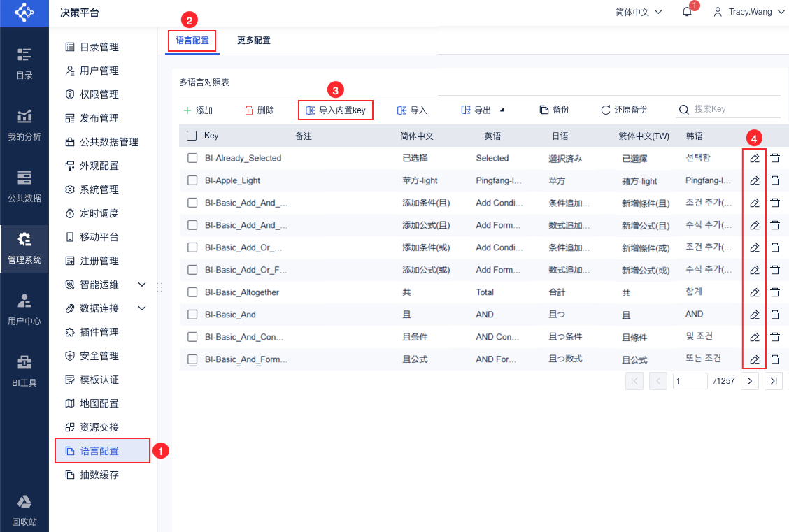The height and width of the screenshot is (532, 789).
Task: Open the 用户中心 sidebar section
Action: (x=24, y=310)
